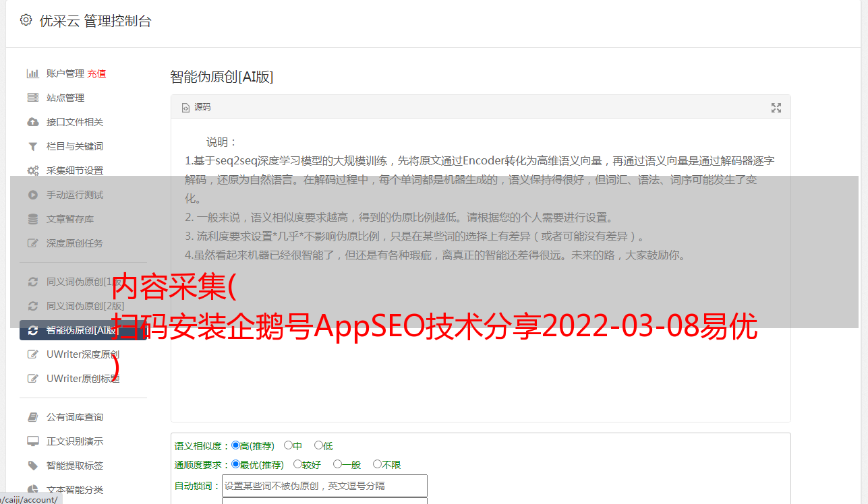Viewport: 868px width, 504px height.
Task: Click the 优采云 管理控制台 title
Action: pos(95,21)
